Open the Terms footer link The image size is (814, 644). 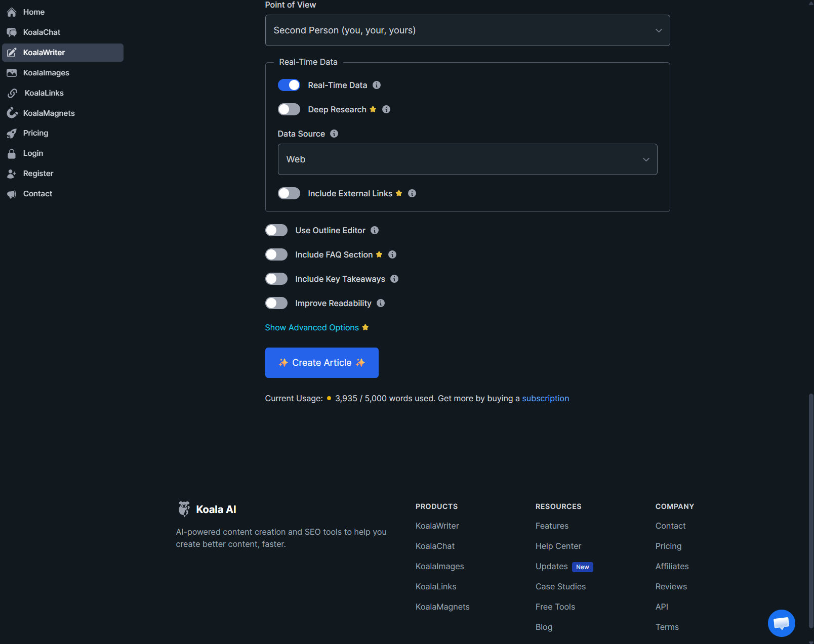[x=667, y=627]
